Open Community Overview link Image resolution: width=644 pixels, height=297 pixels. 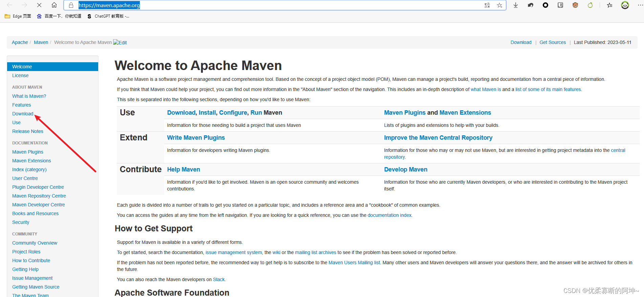click(x=35, y=243)
